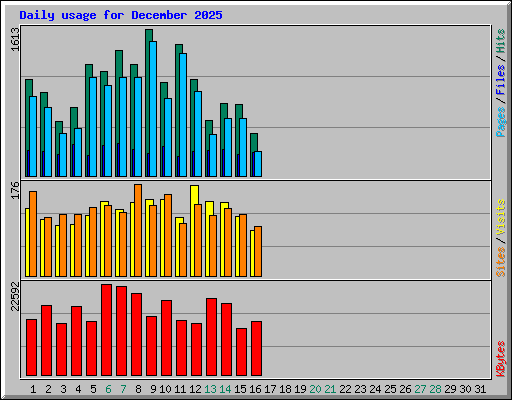
Task: Click the orange sites bar for day 1
Action: tap(33, 234)
